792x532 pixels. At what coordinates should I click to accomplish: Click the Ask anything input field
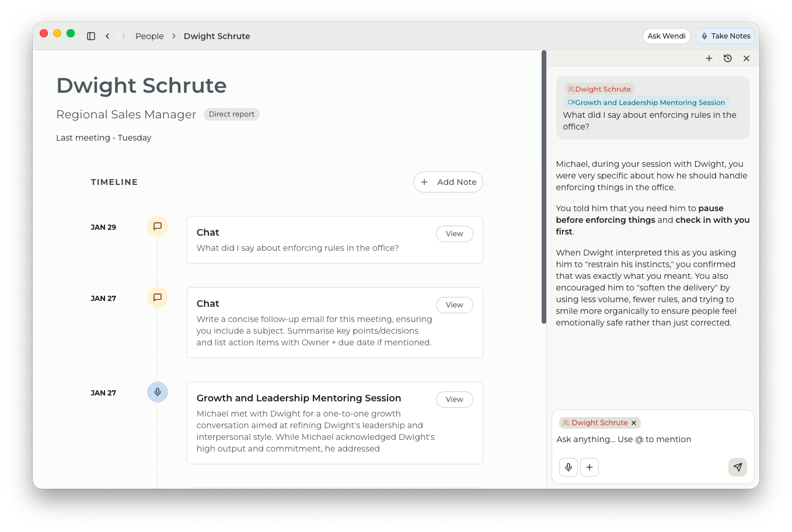(624, 439)
